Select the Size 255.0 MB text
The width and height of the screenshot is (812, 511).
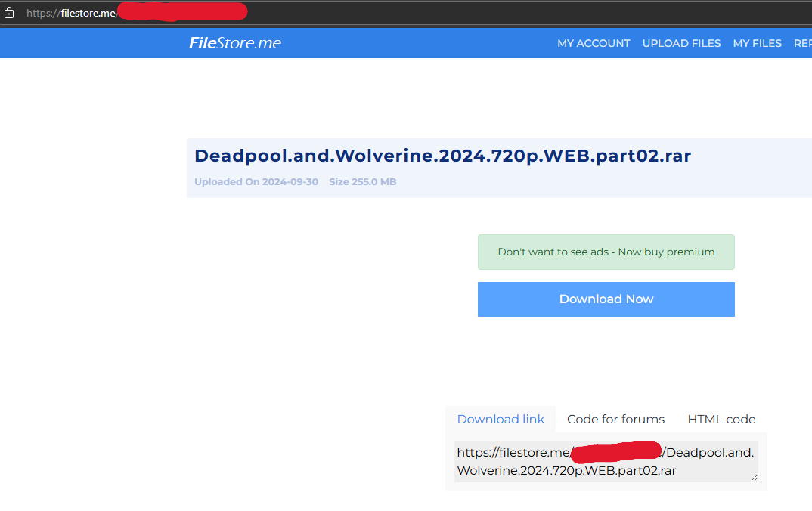click(362, 181)
